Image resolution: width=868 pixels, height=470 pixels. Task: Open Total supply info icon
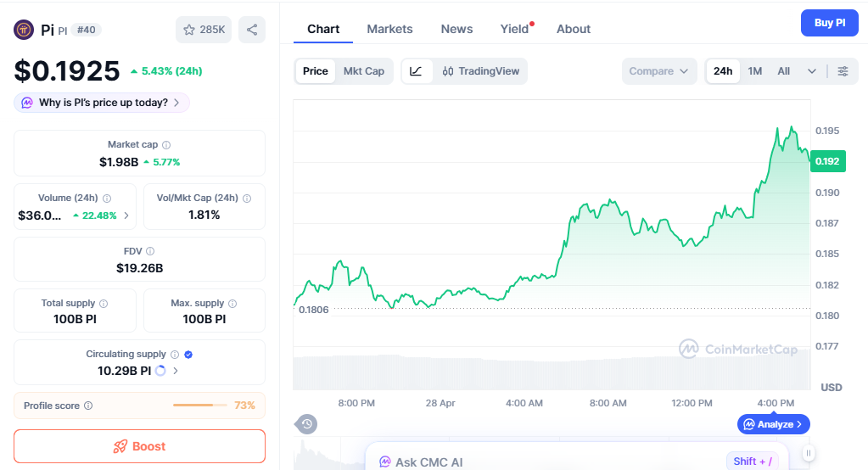point(104,304)
